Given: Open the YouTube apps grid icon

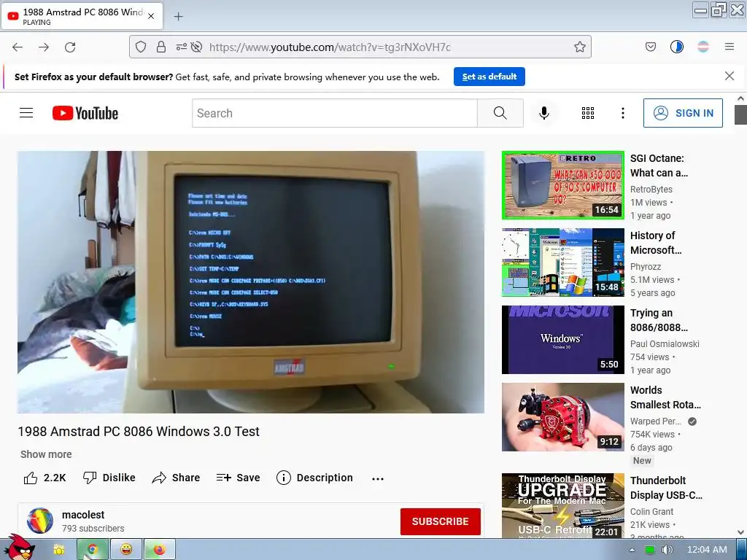Looking at the screenshot, I should (588, 113).
